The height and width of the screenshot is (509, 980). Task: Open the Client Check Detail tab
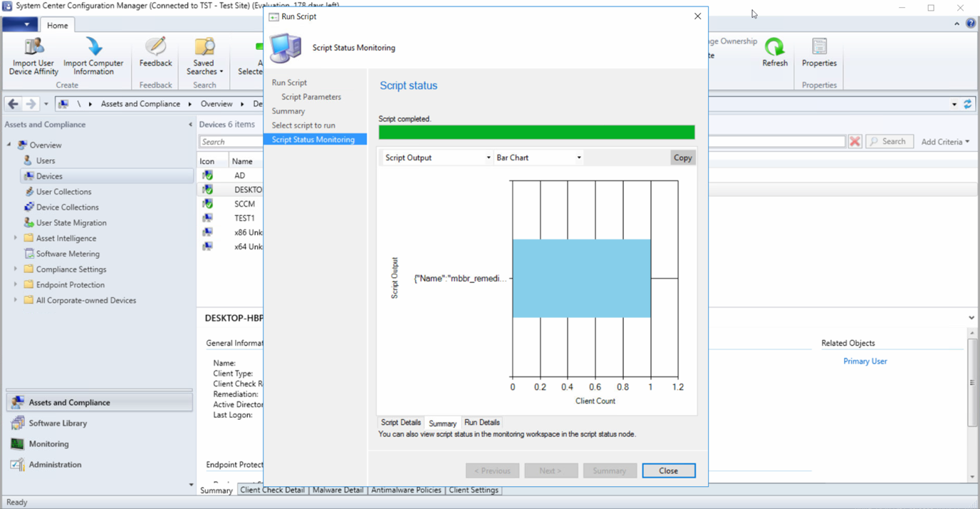tap(273, 490)
